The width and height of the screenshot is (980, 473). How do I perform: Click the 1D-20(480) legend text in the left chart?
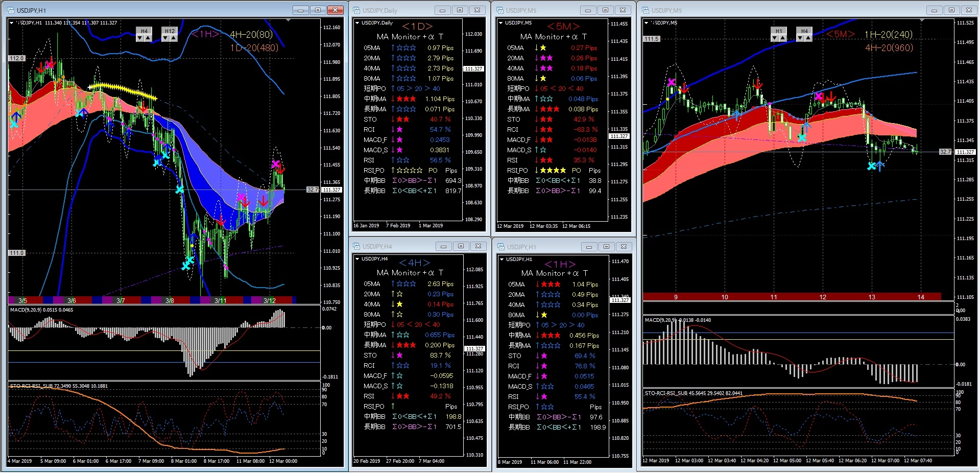[x=254, y=48]
